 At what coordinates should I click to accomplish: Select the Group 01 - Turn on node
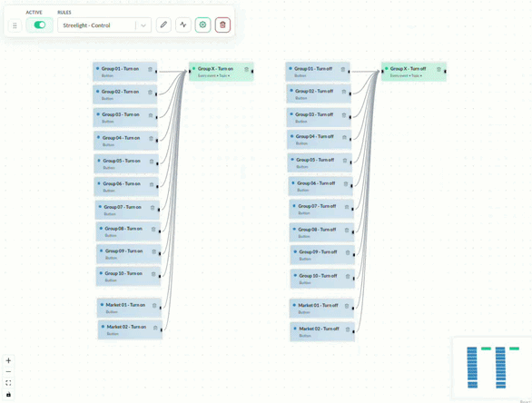point(125,72)
